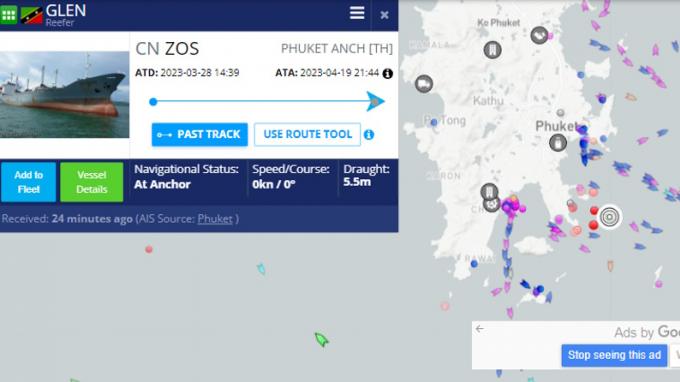680x382 pixels.
Task: Click the voyage progress arrow marker
Action: [375, 101]
